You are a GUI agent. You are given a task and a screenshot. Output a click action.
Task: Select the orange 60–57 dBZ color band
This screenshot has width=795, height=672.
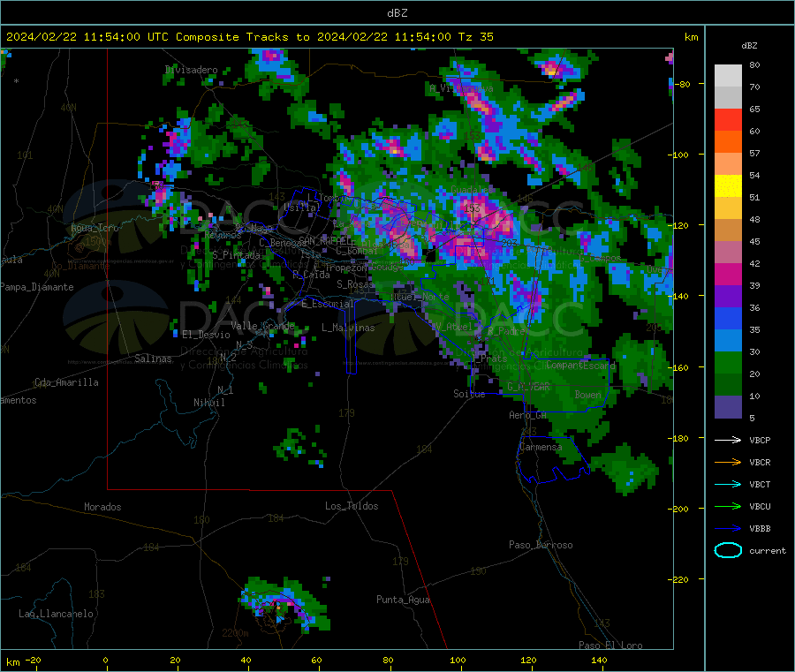click(x=728, y=142)
